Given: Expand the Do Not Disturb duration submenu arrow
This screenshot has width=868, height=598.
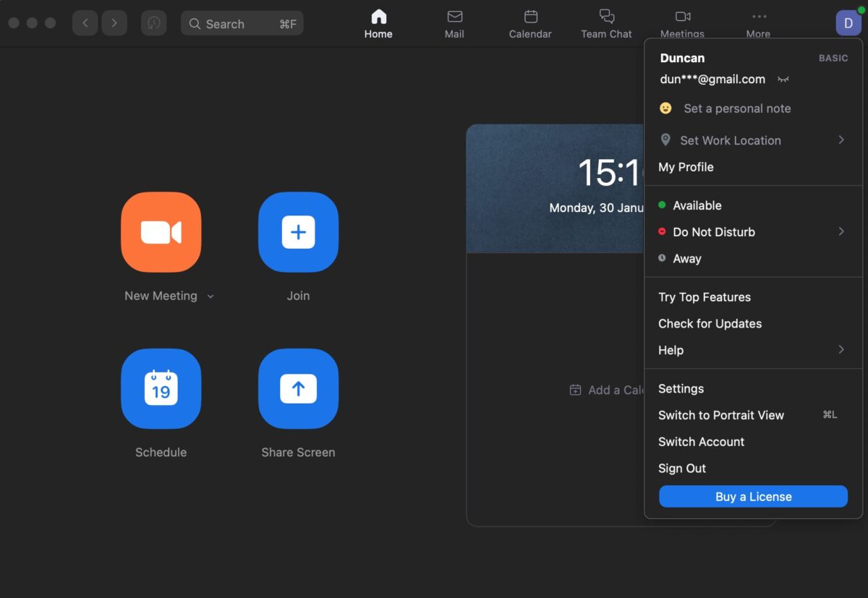Looking at the screenshot, I should [x=841, y=231].
